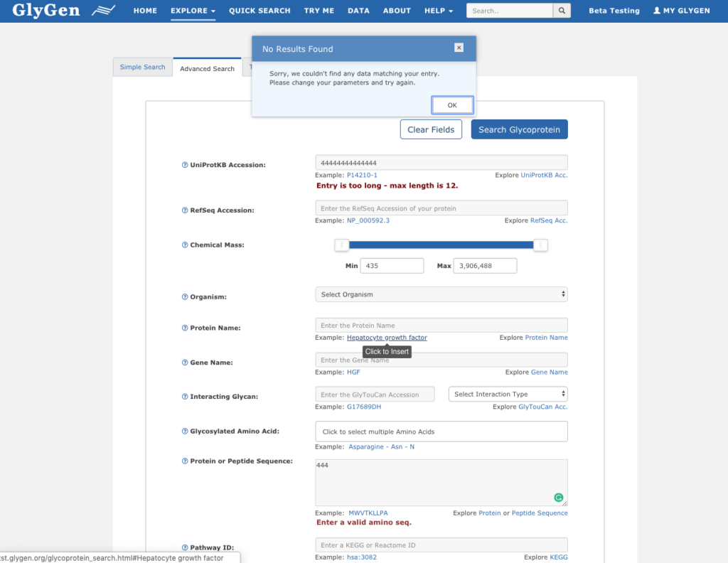
Task: Open Glycosylated Amino Acid multi-select
Action: pyautogui.click(x=441, y=431)
